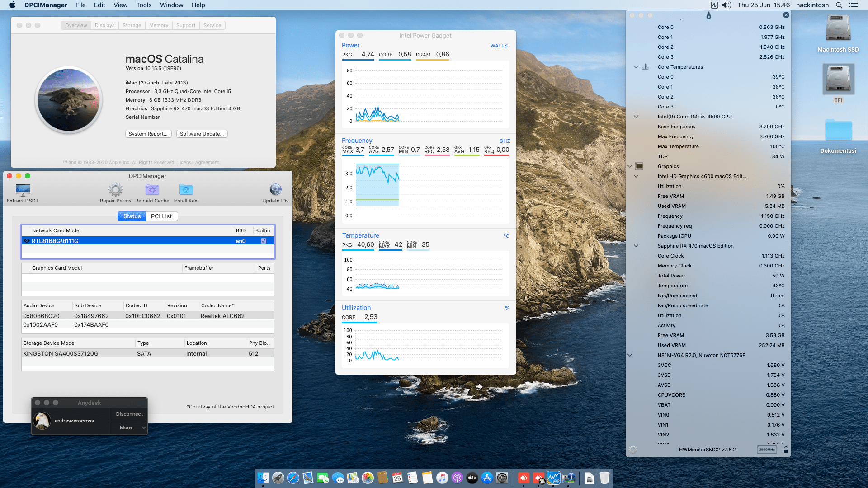Click the System Report button

pyautogui.click(x=148, y=134)
